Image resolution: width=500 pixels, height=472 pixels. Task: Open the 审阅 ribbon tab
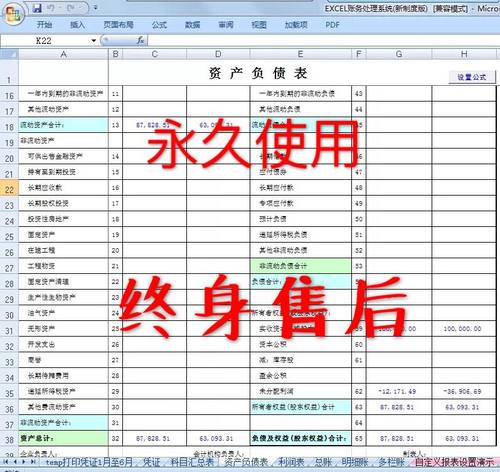(x=226, y=25)
